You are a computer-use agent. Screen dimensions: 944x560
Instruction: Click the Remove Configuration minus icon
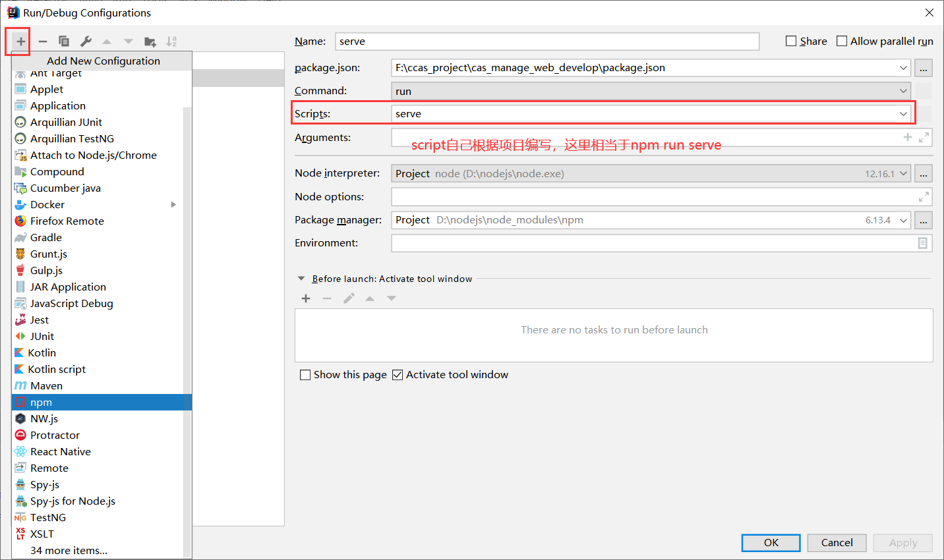(43, 42)
